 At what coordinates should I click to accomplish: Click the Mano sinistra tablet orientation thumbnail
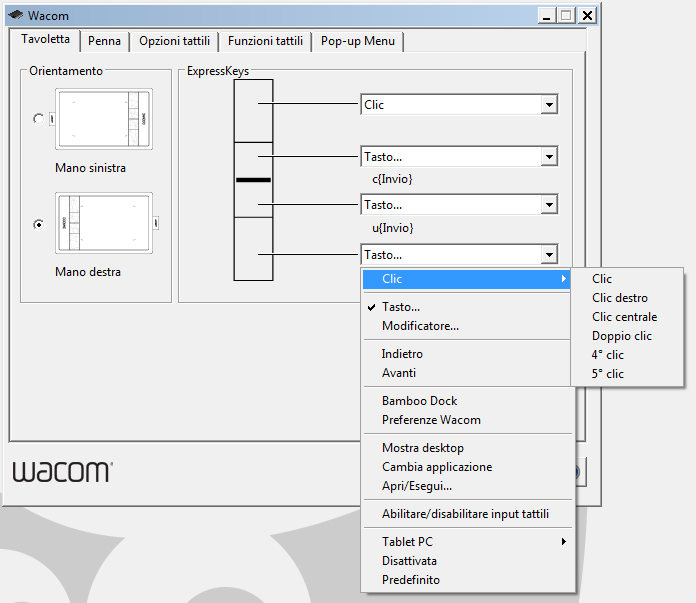point(103,119)
